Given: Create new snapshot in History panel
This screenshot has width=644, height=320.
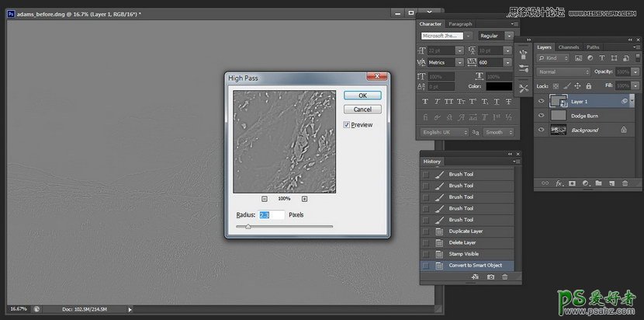Looking at the screenshot, I should [x=490, y=277].
